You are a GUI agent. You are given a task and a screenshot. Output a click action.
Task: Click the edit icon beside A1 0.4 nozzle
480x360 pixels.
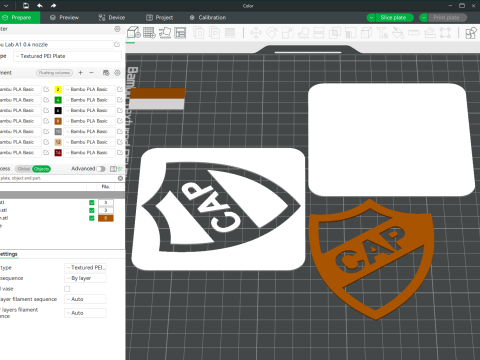(x=117, y=44)
